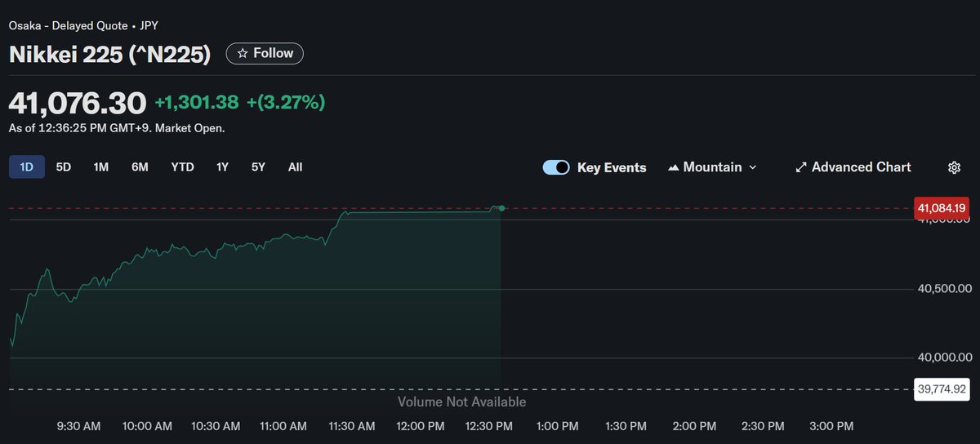Click the 11:00 AM time label
This screenshot has height=444, width=980.
point(283,426)
